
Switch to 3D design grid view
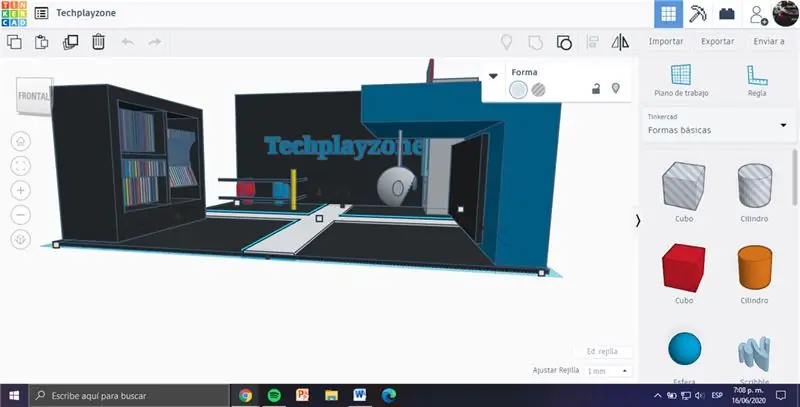pos(668,14)
